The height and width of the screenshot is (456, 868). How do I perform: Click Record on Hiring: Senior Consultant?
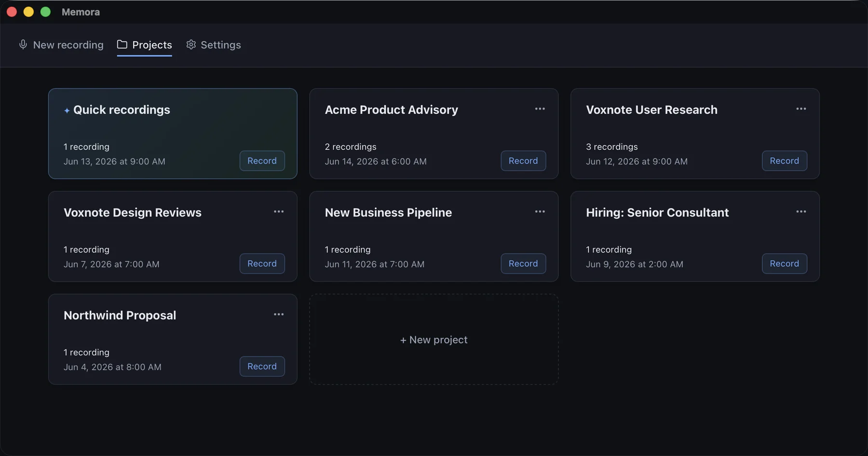(785, 263)
